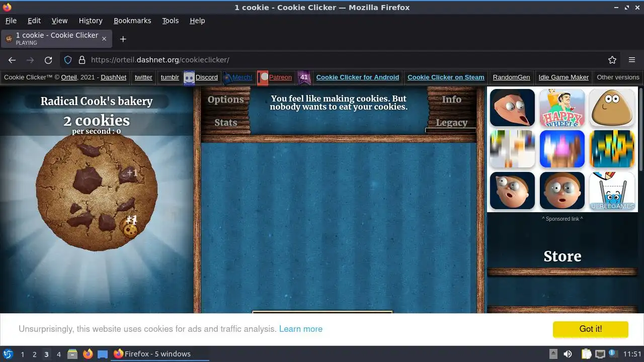Viewport: 644px width, 362px height.
Task: Select the Cookie Clicker browser tab
Action: (x=57, y=39)
